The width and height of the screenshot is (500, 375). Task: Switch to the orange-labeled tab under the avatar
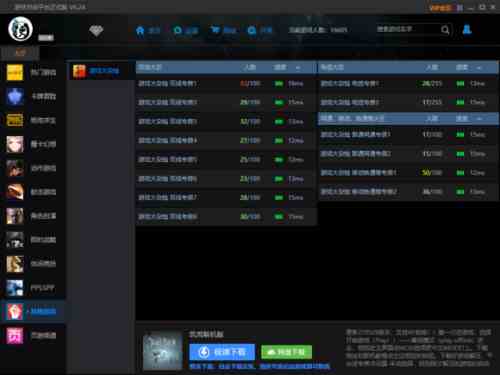(x=20, y=53)
